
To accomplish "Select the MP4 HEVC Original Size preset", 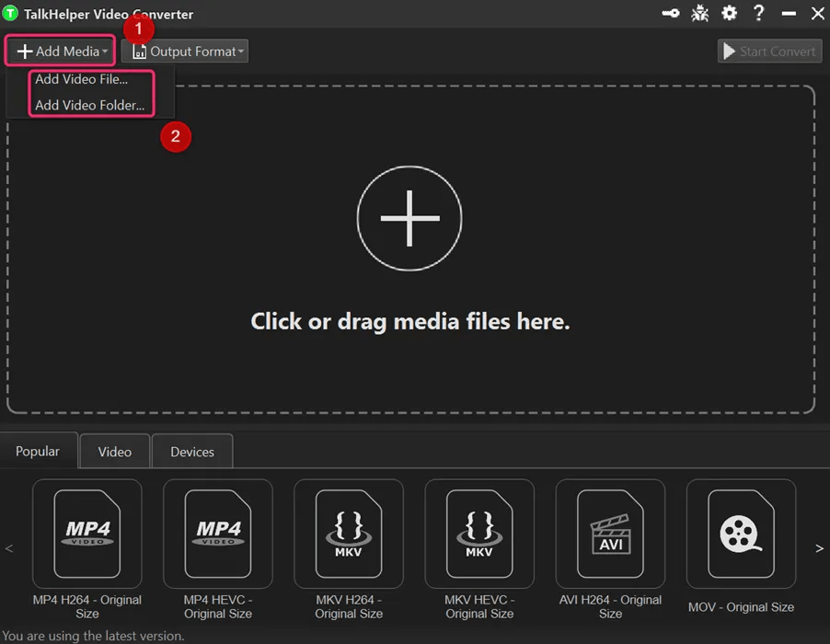I will click(218, 534).
